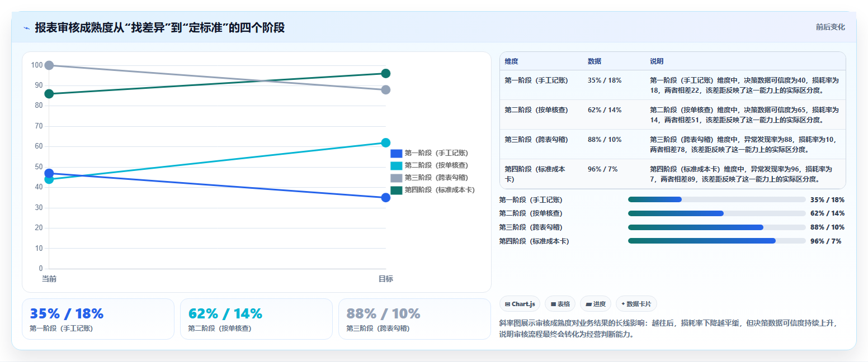Click the 说明 table column header
Image resolution: width=868 pixels, height=362 pixels.
coord(657,61)
